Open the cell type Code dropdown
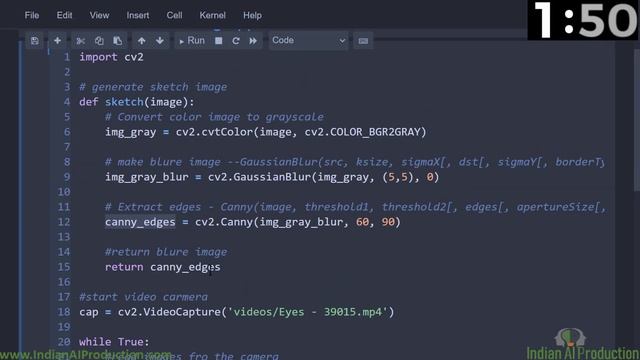This screenshot has width=640, height=360. [x=309, y=40]
